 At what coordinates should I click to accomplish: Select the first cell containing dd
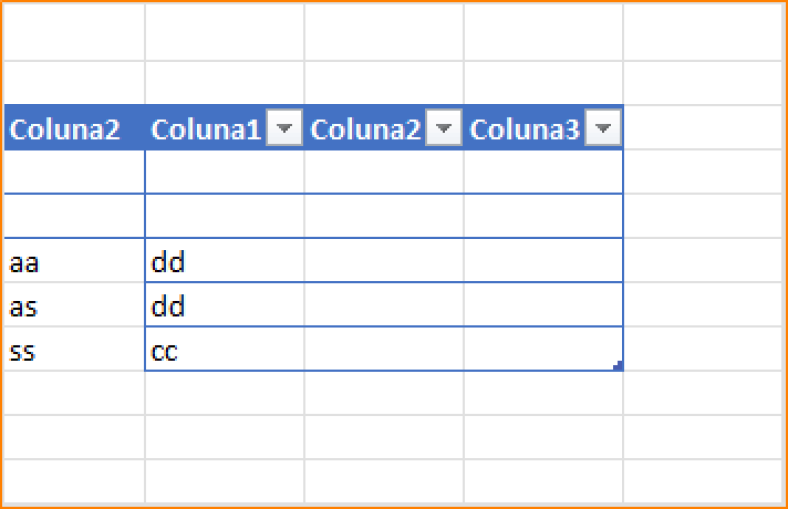[x=225, y=260]
